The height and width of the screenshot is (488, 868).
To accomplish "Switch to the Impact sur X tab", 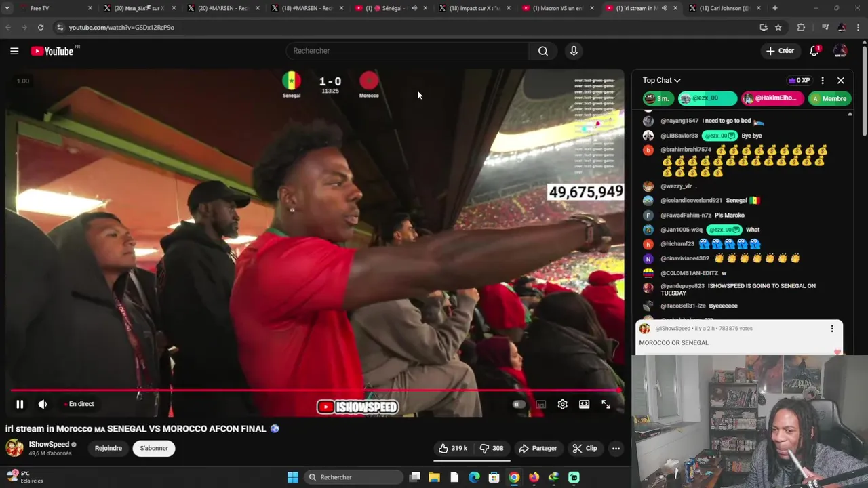I will point(475,8).
